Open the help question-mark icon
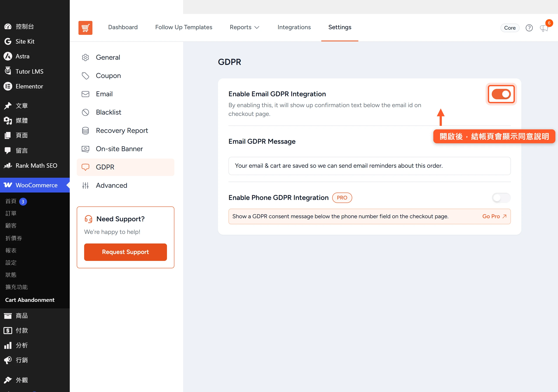Image resolution: width=558 pixels, height=392 pixels. (529, 28)
